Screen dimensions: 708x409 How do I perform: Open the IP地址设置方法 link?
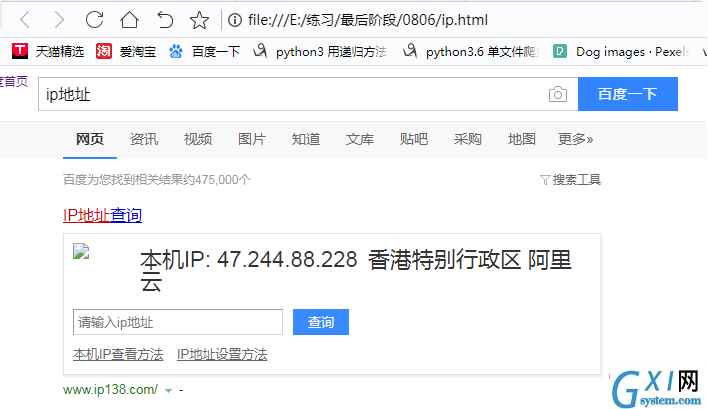coord(222,354)
